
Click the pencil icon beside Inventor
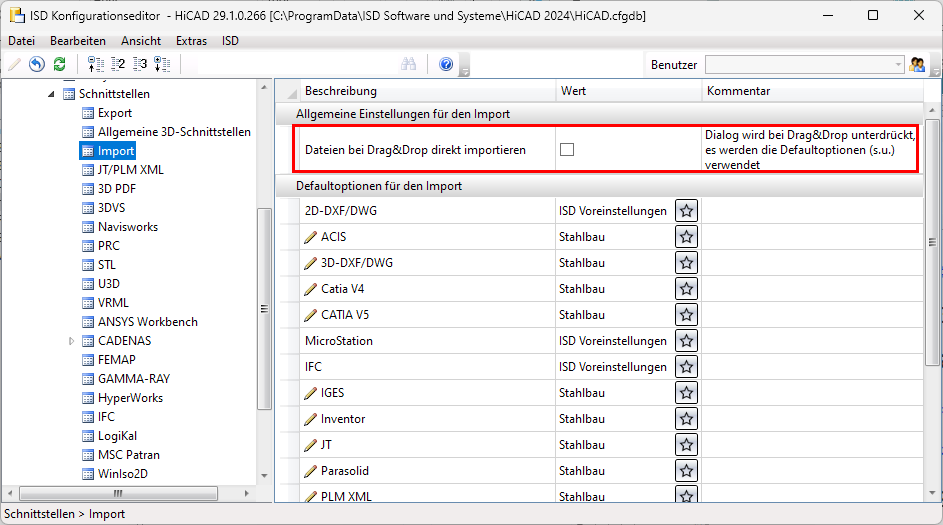tap(310, 419)
